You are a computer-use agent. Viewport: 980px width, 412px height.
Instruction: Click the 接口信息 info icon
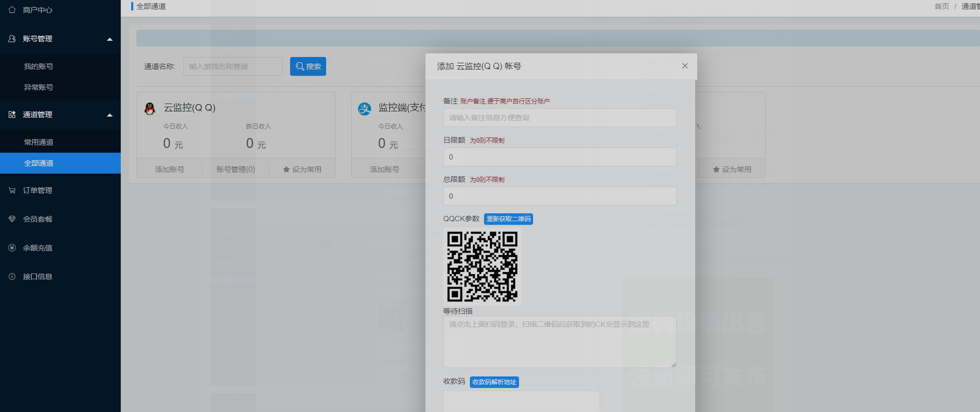click(x=12, y=277)
